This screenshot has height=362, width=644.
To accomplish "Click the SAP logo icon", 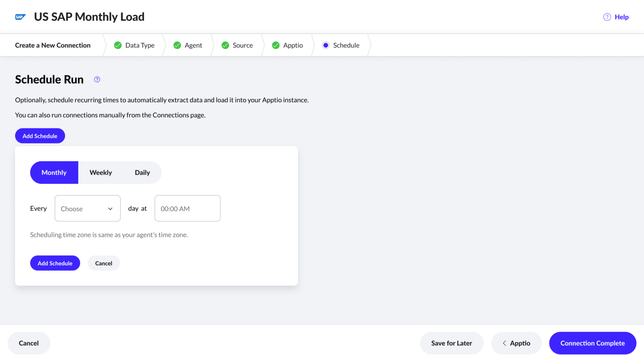I will pos(20,17).
